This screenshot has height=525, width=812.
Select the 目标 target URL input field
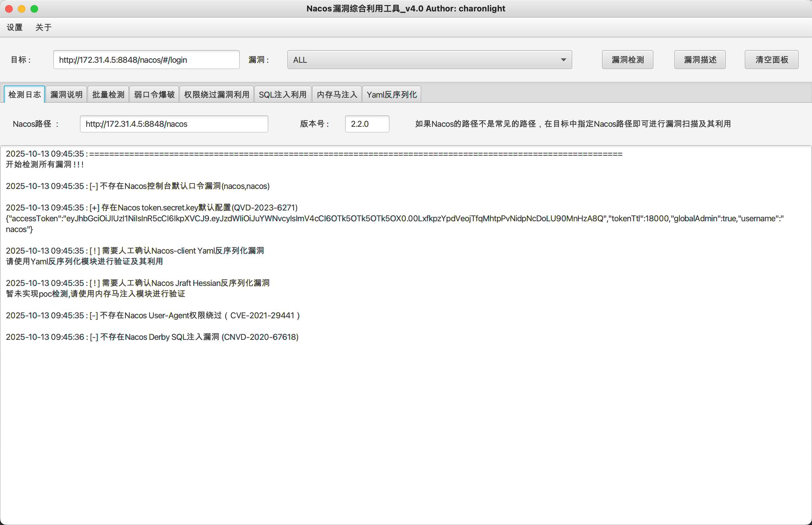146,59
